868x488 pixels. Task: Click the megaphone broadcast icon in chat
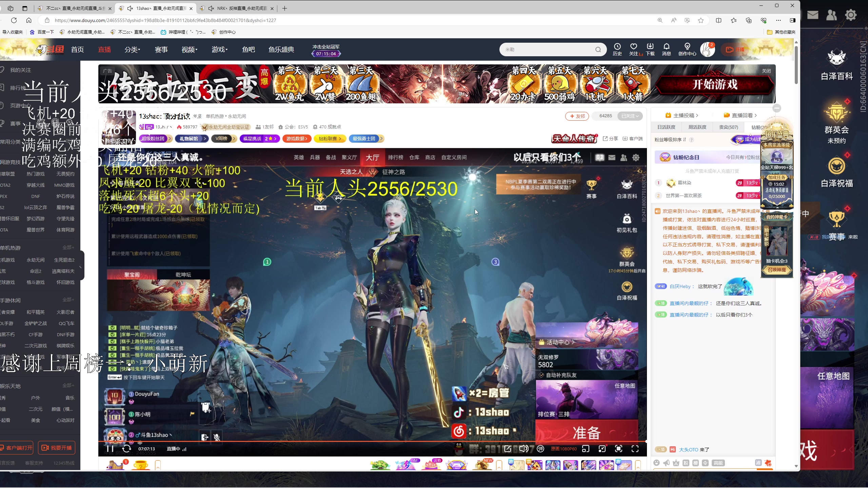point(666,463)
